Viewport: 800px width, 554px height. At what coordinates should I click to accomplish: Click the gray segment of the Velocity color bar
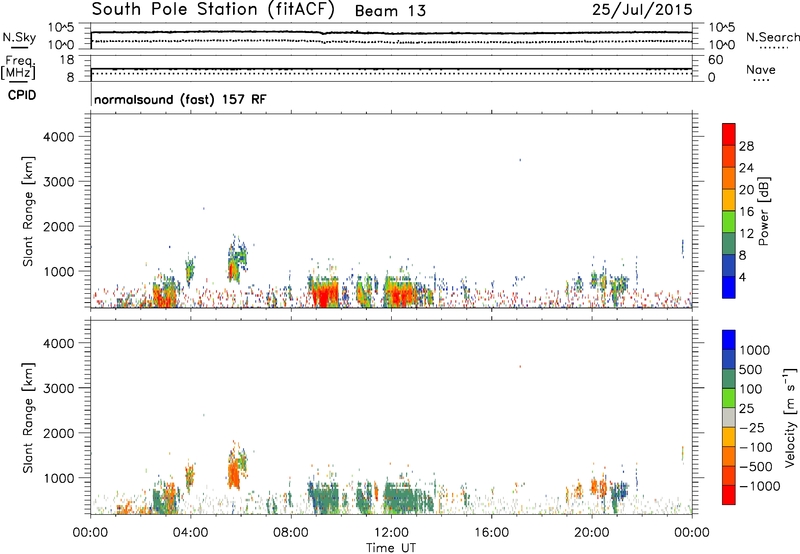(729, 418)
